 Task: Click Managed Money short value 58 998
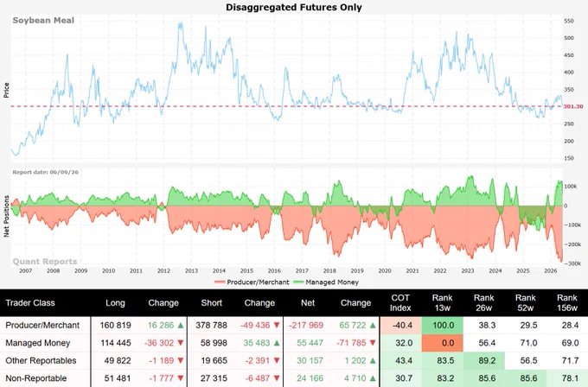(214, 343)
